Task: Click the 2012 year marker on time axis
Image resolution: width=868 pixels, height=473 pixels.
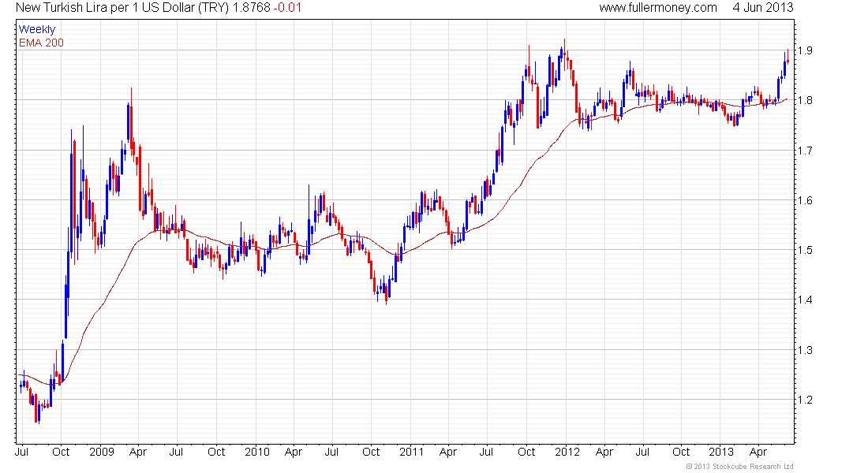Action: pyautogui.click(x=567, y=452)
